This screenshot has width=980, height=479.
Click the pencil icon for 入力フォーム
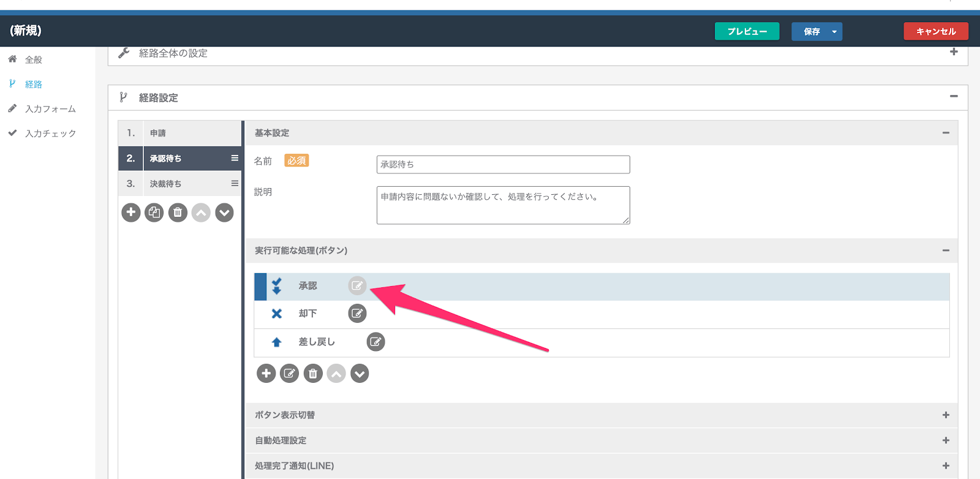[x=12, y=108]
